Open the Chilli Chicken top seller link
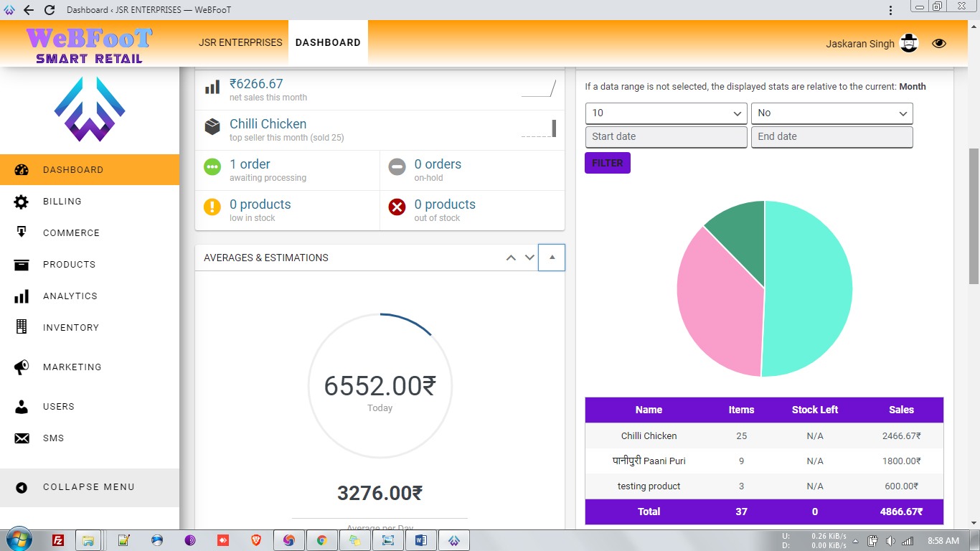 point(268,124)
